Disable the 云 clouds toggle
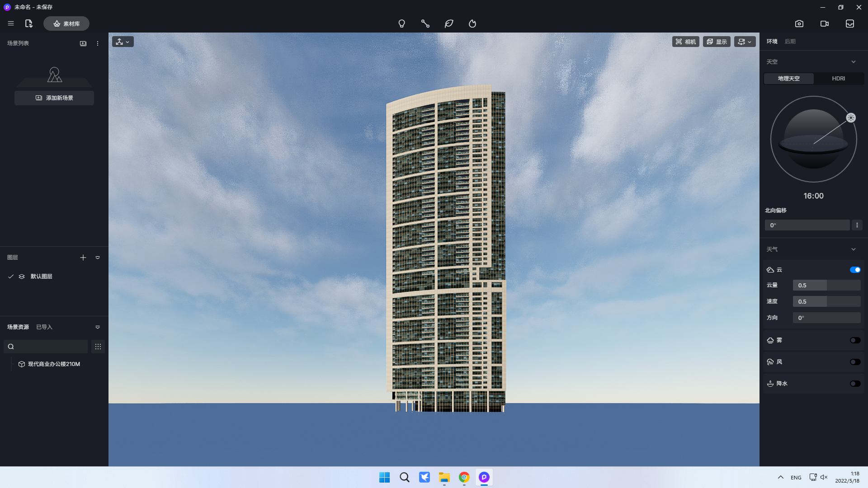868x488 pixels. (855, 270)
